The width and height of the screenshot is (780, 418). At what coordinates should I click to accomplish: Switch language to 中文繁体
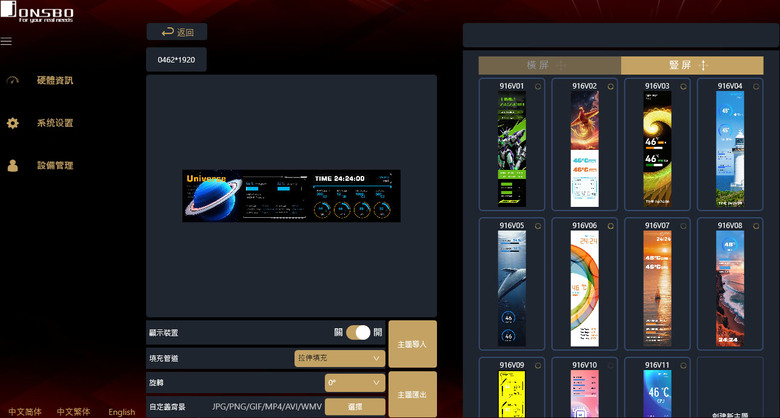point(73,412)
